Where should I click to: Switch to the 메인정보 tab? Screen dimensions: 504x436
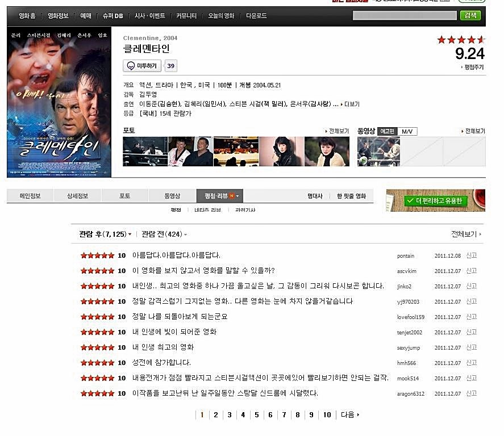30,196
